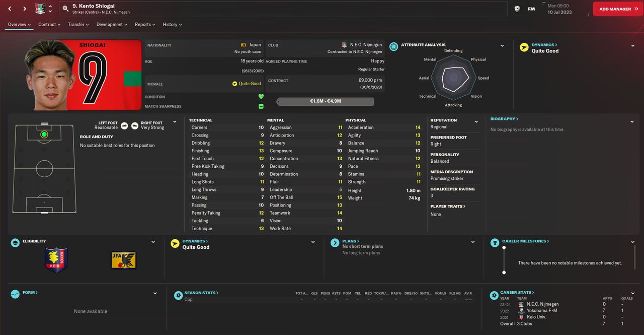644x335 pixels.
Task: Expand the Career Milestones panel chevron
Action: point(633,242)
